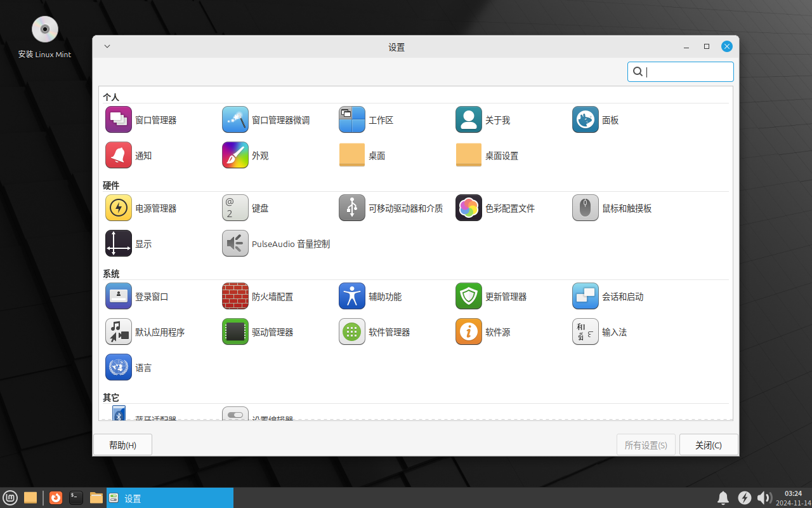Open the 语言 language settings
The height and width of the screenshot is (508, 812).
coord(128,368)
